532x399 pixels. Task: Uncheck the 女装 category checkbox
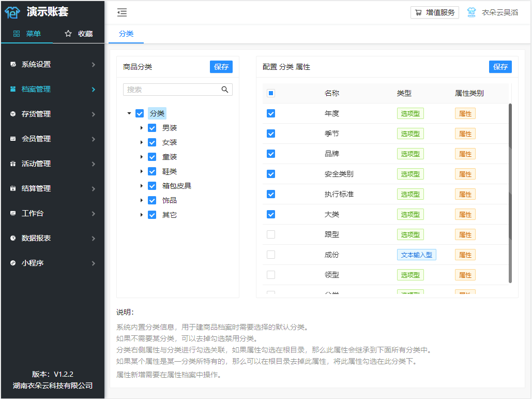tap(152, 142)
